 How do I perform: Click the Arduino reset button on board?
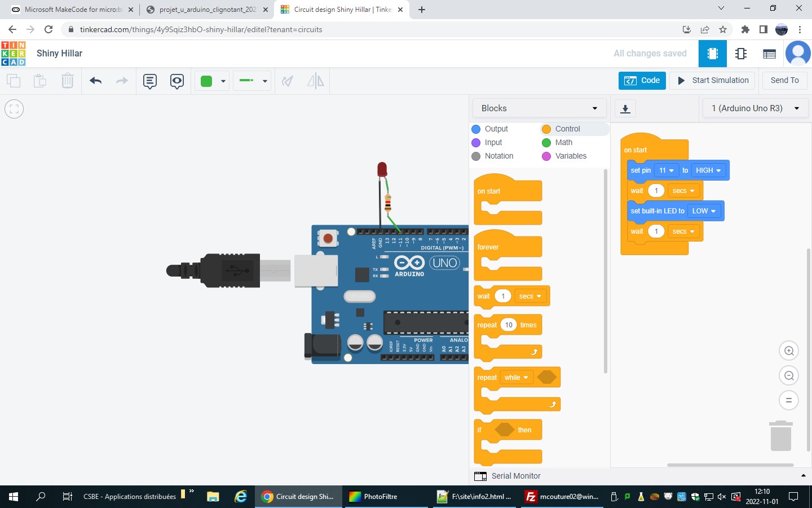pos(328,239)
